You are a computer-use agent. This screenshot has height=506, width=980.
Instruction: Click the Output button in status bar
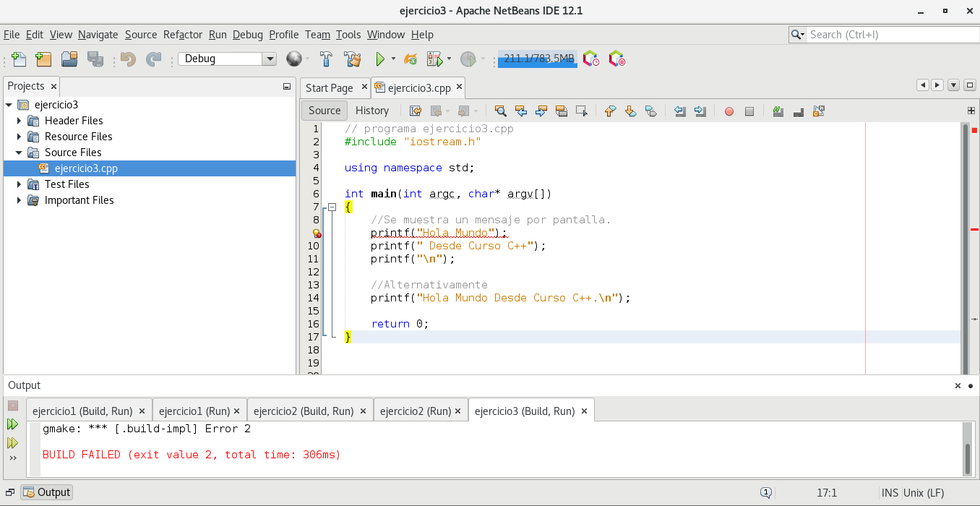[47, 492]
